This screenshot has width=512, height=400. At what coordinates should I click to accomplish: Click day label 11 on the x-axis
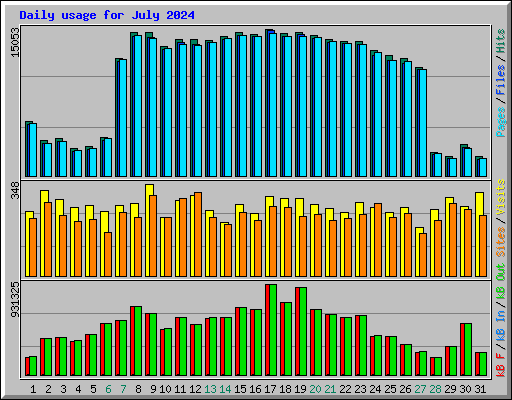[x=180, y=389]
